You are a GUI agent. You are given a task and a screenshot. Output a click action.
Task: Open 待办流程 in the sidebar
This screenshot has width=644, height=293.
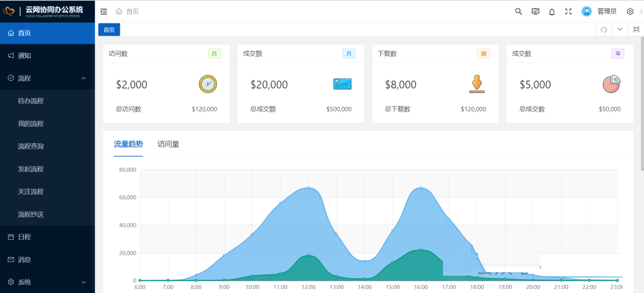(x=31, y=101)
